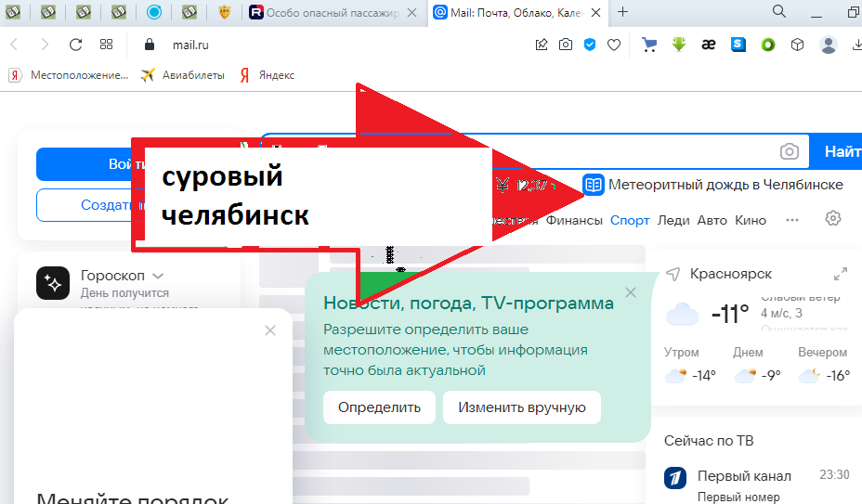The image size is (862, 504).
Task: Go forward to next page
Action: coord(46,45)
